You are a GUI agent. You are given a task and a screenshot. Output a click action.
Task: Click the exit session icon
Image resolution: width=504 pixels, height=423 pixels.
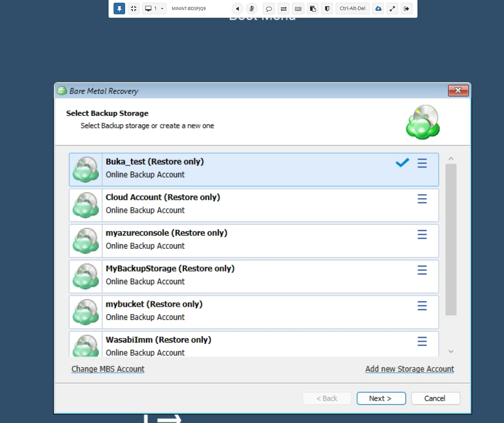407,9
